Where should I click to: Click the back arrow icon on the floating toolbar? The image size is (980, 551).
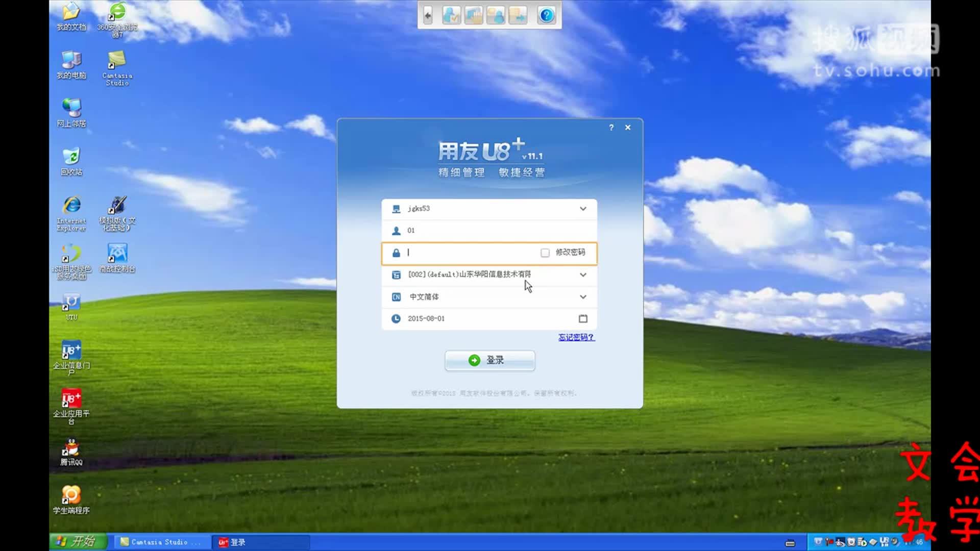(x=428, y=15)
